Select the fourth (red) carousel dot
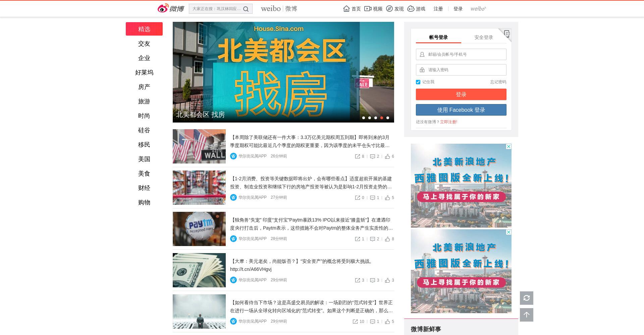 (381, 118)
